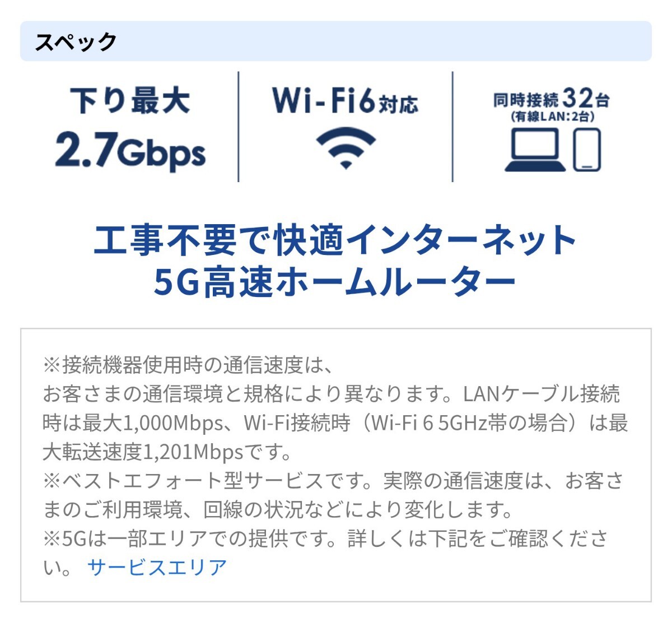Click the smartphone icon

[587, 150]
